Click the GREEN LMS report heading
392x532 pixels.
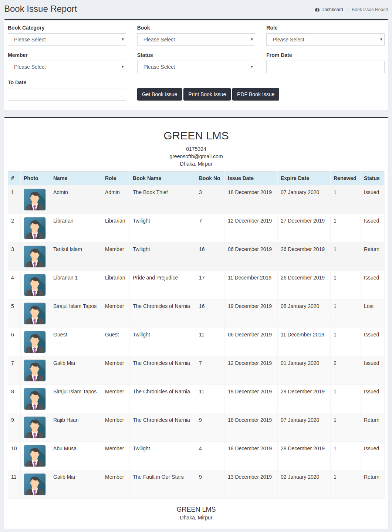(196, 136)
